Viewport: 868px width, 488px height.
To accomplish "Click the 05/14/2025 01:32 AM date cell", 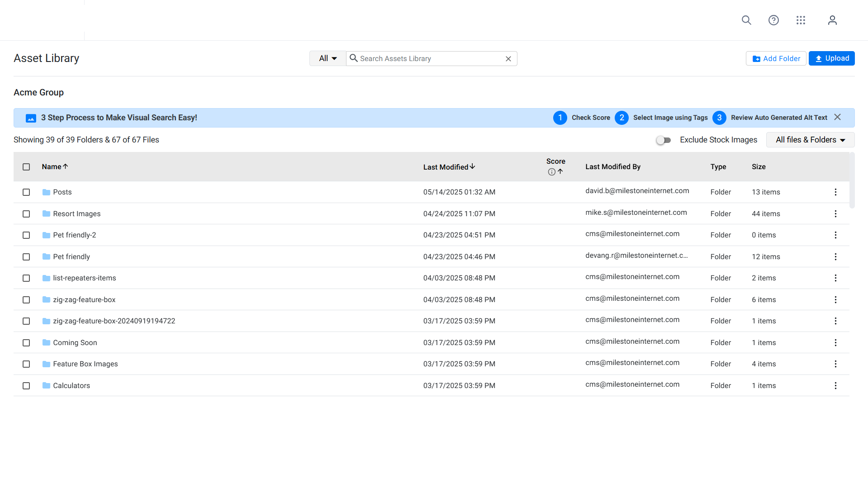I will coord(459,192).
